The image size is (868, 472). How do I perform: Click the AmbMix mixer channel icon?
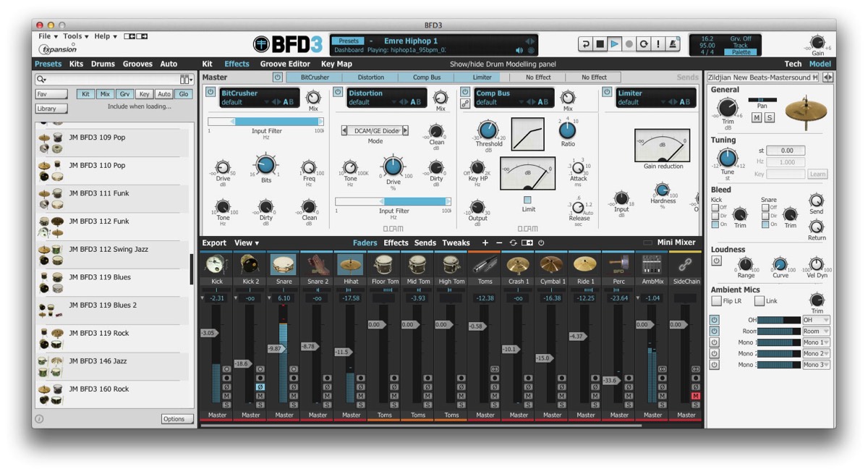coord(652,265)
